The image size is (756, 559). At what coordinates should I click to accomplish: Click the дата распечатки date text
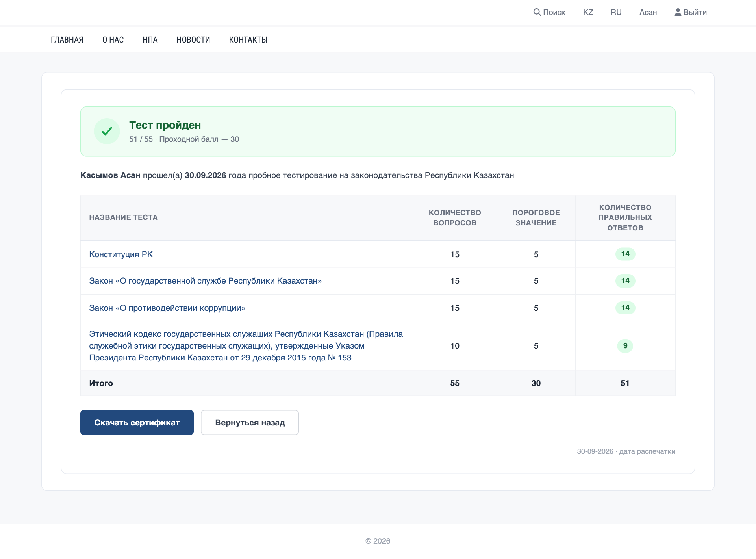click(x=626, y=451)
